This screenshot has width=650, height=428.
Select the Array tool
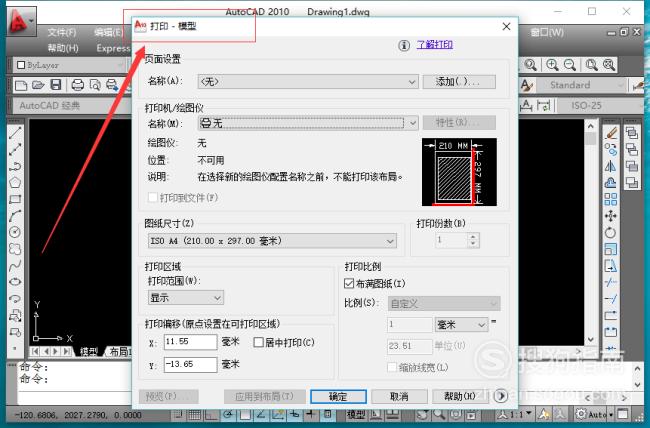pos(611,199)
